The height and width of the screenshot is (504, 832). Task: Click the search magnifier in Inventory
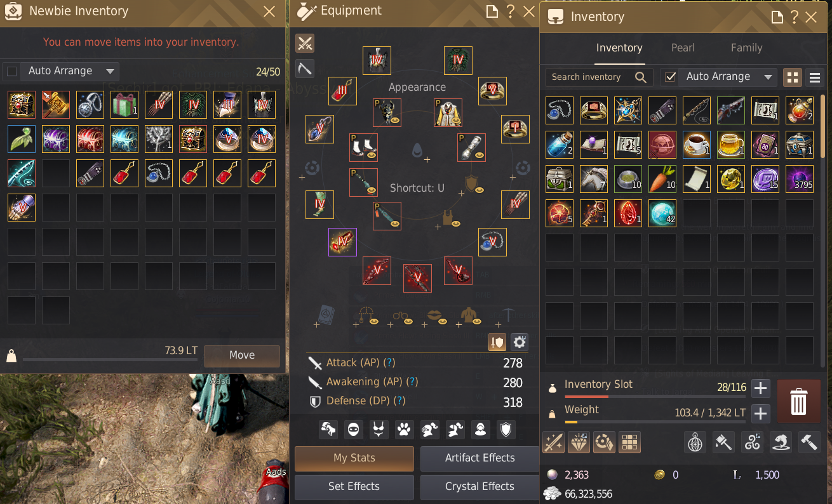(x=641, y=77)
